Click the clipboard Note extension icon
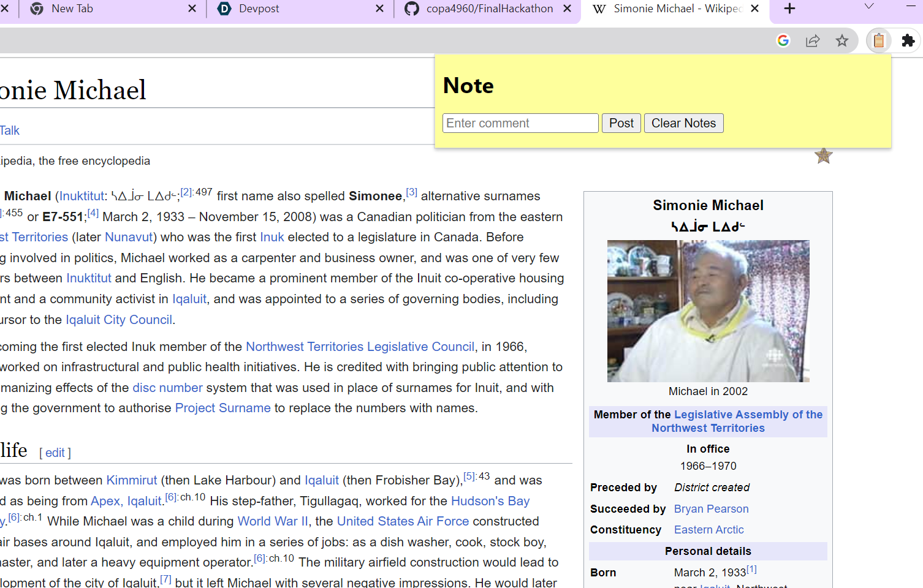The image size is (923, 588). click(878, 40)
